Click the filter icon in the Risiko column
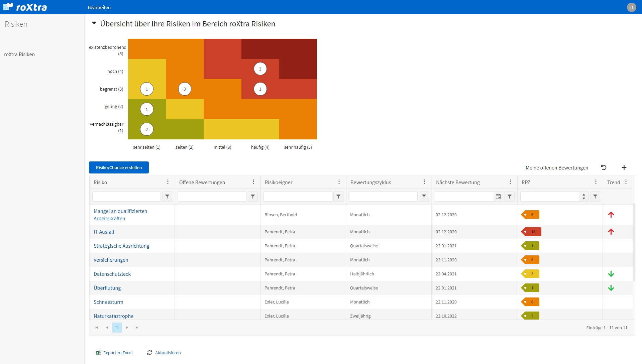This screenshot has height=364, width=642. point(167,197)
